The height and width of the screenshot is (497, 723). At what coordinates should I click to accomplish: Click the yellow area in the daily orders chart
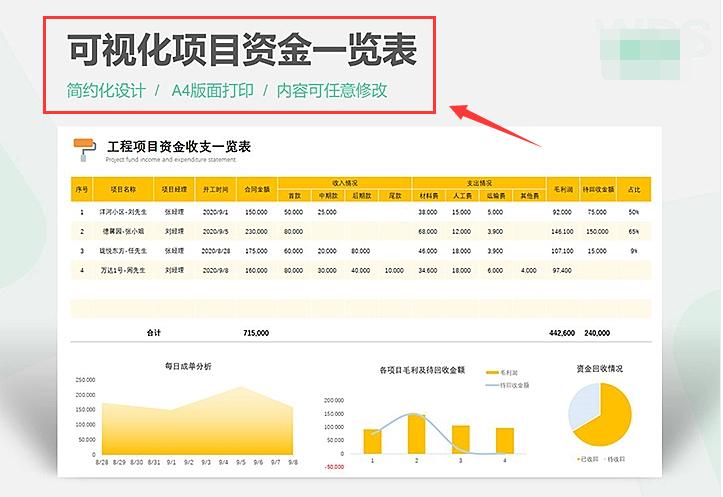point(197,426)
